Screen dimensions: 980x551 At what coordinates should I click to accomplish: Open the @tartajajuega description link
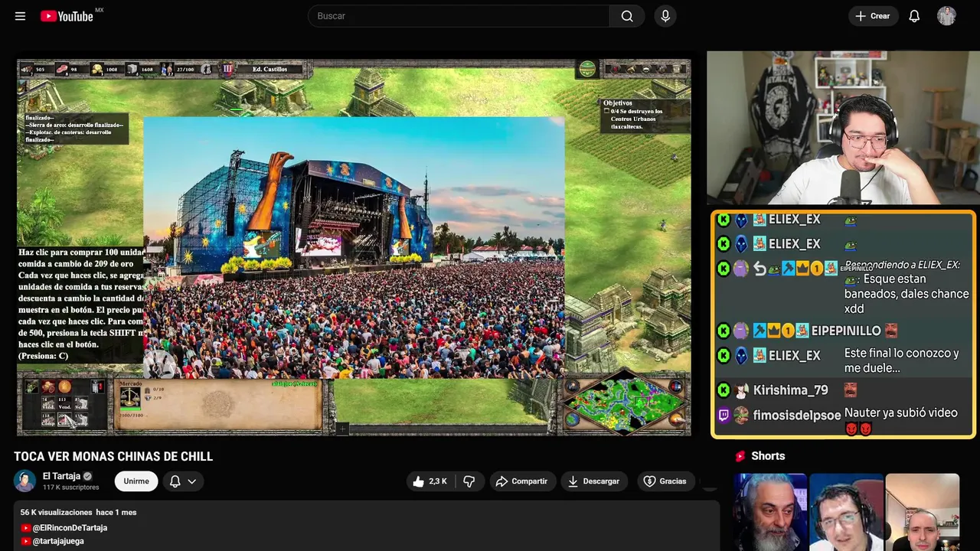(x=58, y=541)
